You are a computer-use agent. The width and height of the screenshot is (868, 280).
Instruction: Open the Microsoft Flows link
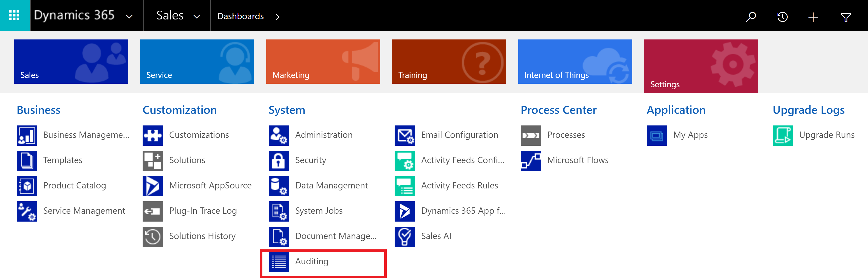[x=578, y=160]
